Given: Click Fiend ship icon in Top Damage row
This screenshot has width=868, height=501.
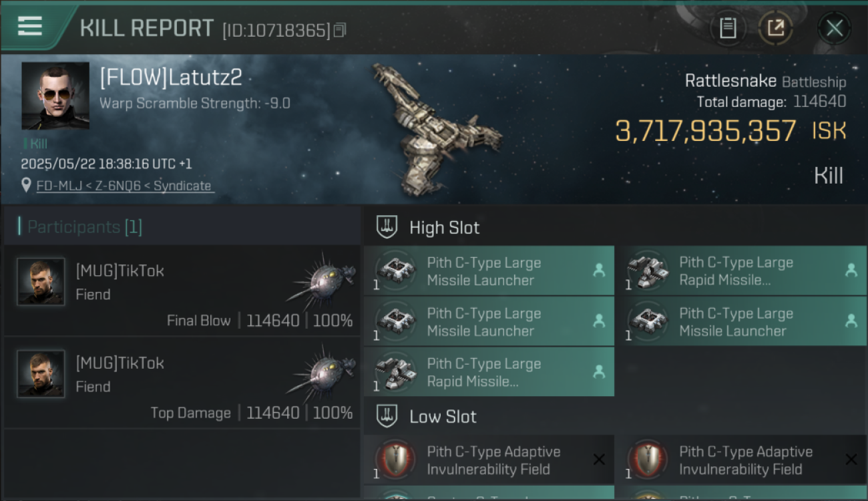Looking at the screenshot, I should point(322,370).
